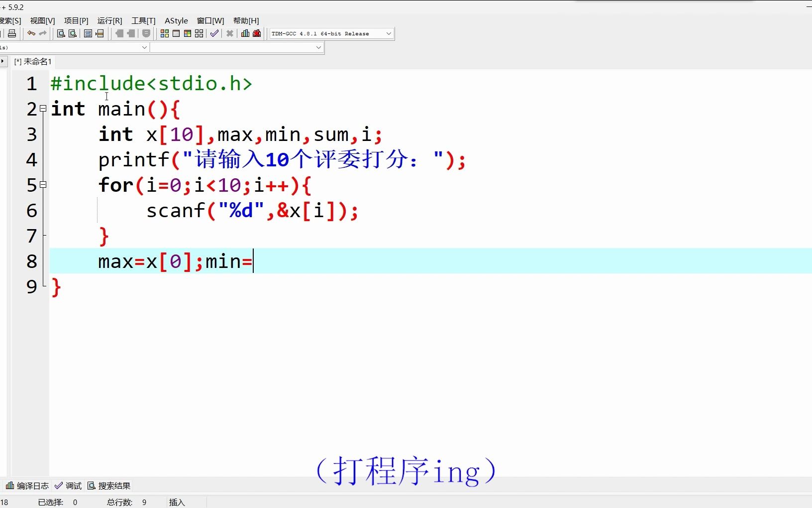Abort compilation using the red X icon
812x508 pixels.
click(x=230, y=33)
